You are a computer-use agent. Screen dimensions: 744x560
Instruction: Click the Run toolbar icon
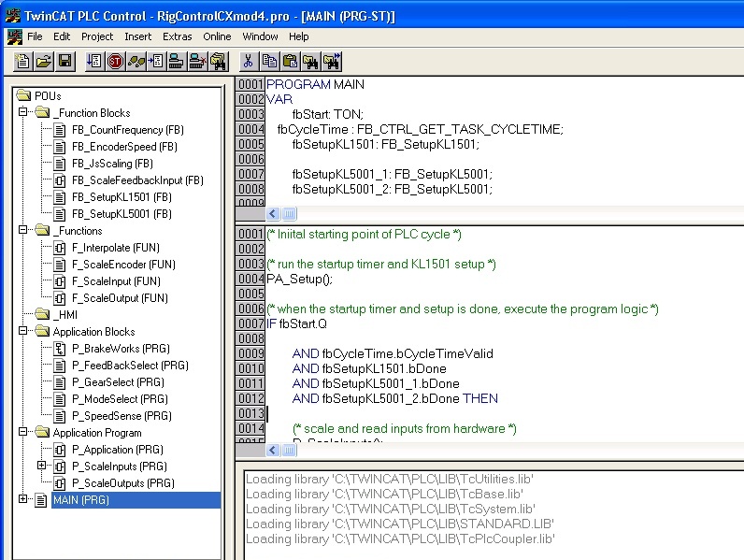tap(94, 62)
